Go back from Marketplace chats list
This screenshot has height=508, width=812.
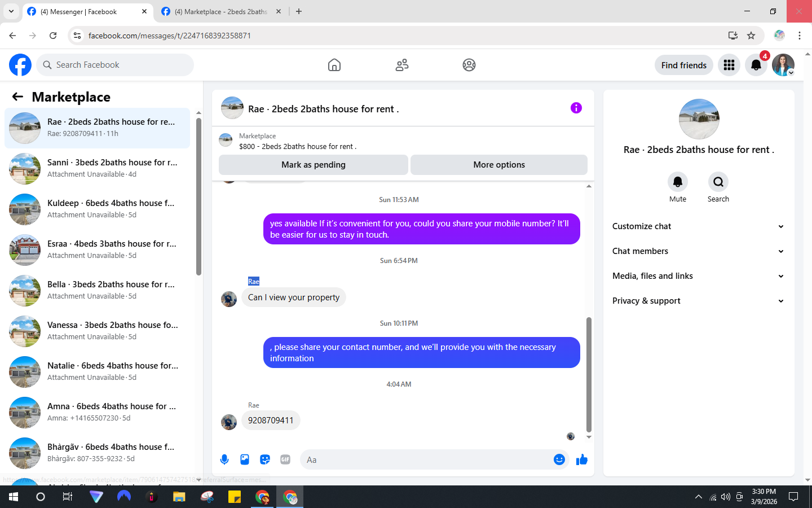[17, 97]
